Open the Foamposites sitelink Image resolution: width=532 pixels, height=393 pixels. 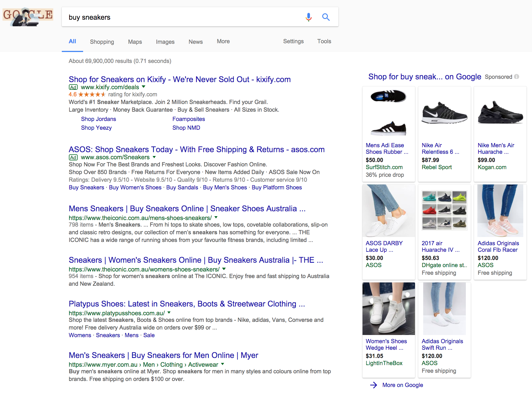tap(189, 119)
